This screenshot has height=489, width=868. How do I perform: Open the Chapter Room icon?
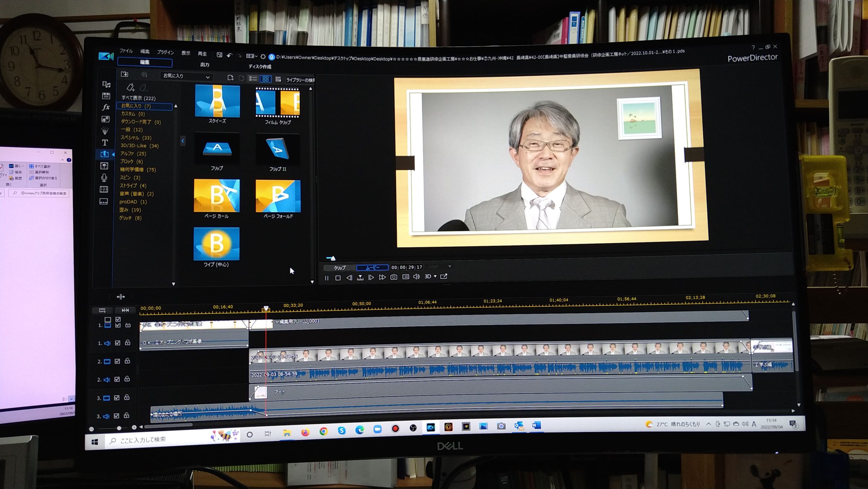coord(104,189)
